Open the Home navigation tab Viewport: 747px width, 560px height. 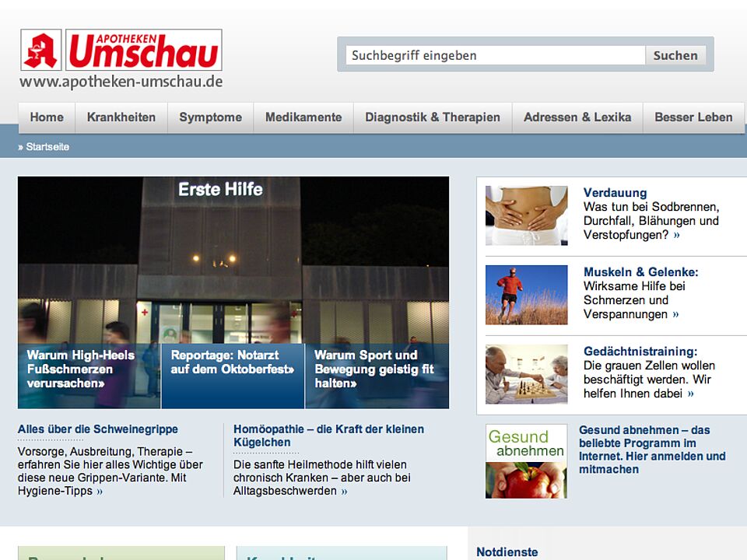[47, 117]
